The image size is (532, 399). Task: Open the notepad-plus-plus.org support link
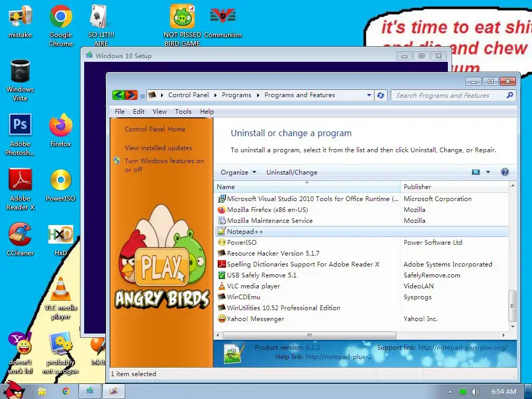[x=463, y=348]
